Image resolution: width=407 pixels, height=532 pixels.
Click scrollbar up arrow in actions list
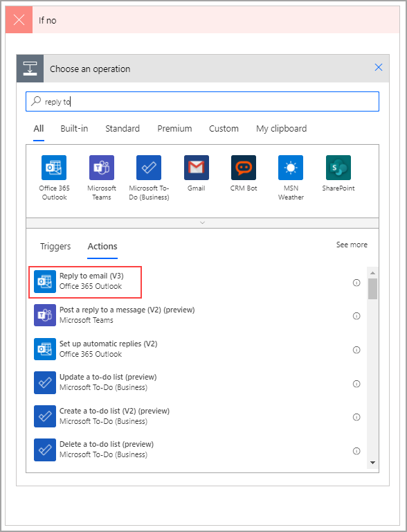373,273
